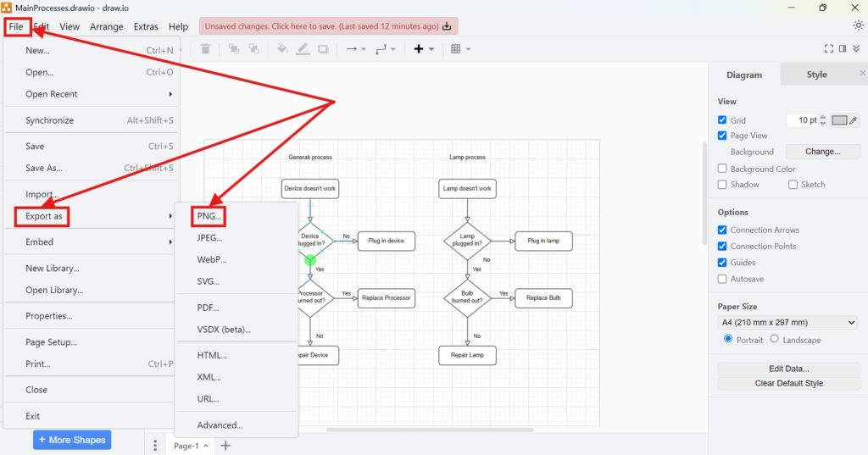868x455 pixels.
Task: Open the Insert plus dropdown in toolbar
Action: point(423,49)
